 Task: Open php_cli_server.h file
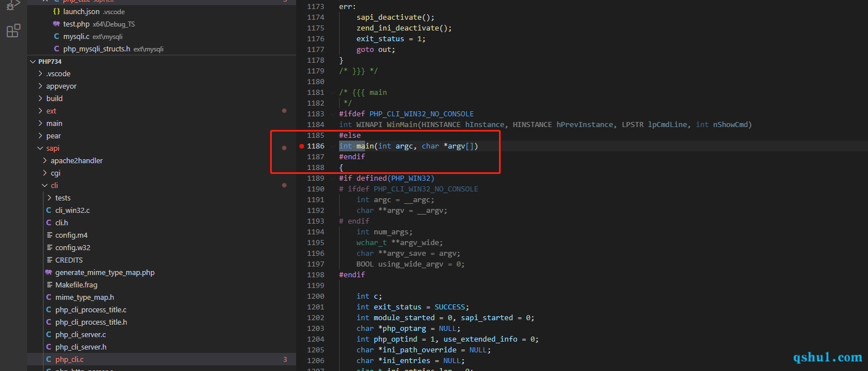click(81, 347)
